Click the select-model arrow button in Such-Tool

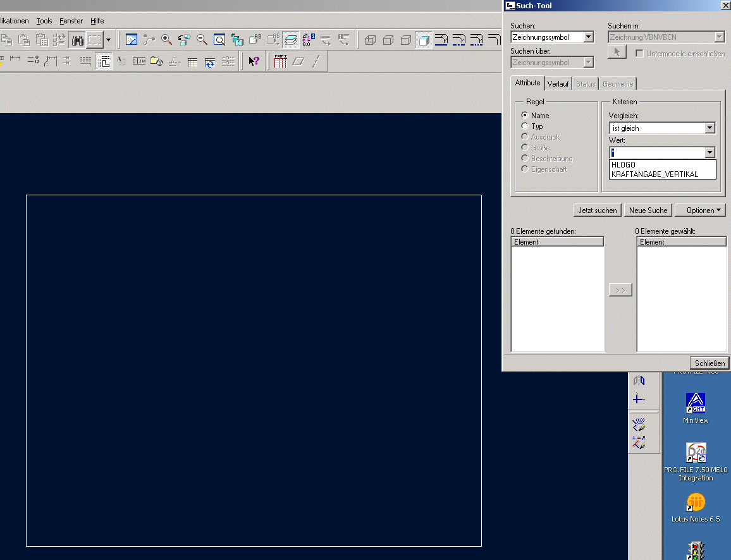point(617,52)
